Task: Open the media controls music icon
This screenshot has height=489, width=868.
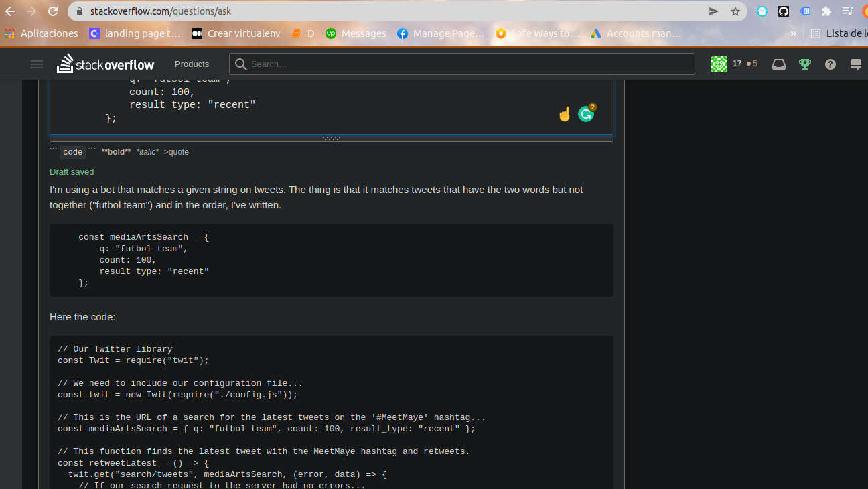Action: tap(848, 11)
